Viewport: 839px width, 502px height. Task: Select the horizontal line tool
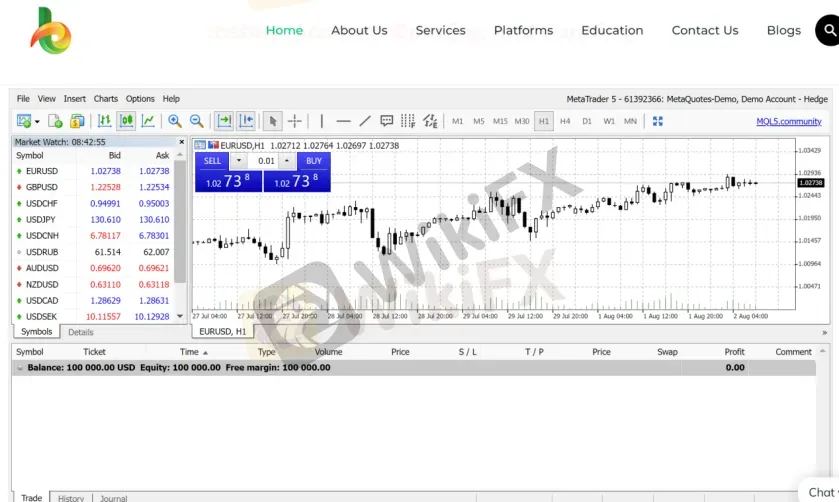click(344, 121)
